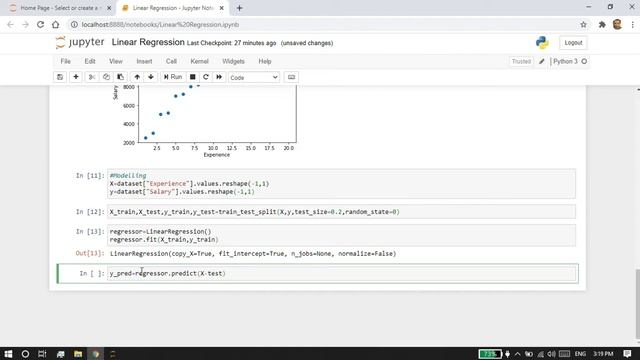Image resolution: width=640 pixels, height=360 pixels.
Task: Open the browser profile avatar
Action: coord(617,24)
